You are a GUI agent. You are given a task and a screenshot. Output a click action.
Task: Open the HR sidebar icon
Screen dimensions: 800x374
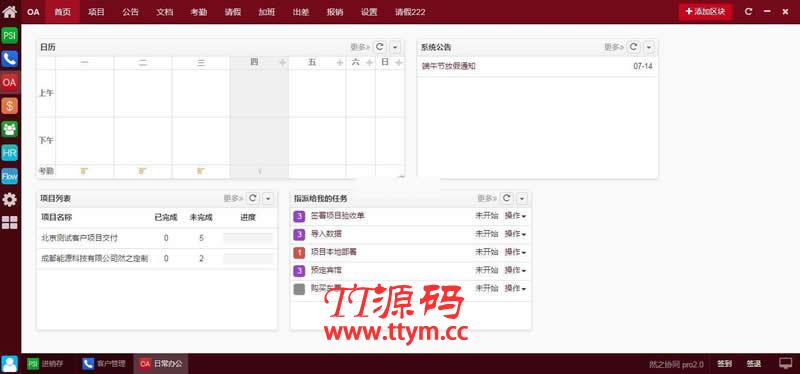click(x=10, y=153)
